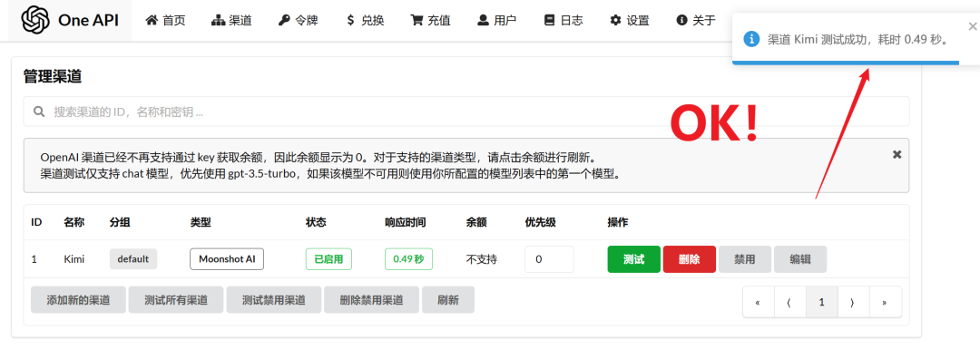This screenshot has width=980, height=349.
Task: Focus the channel search input field
Action: tap(466, 111)
